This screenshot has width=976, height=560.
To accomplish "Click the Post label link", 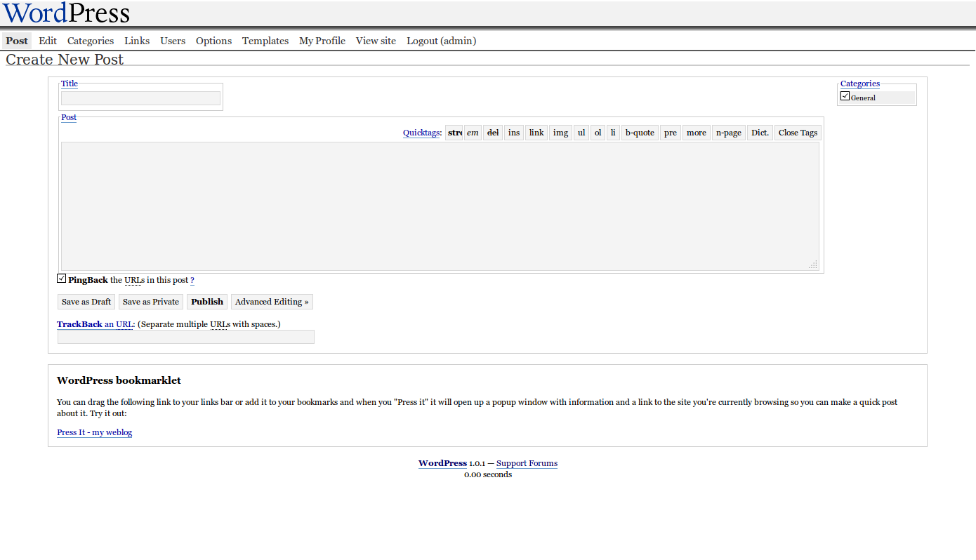I will click(x=69, y=117).
